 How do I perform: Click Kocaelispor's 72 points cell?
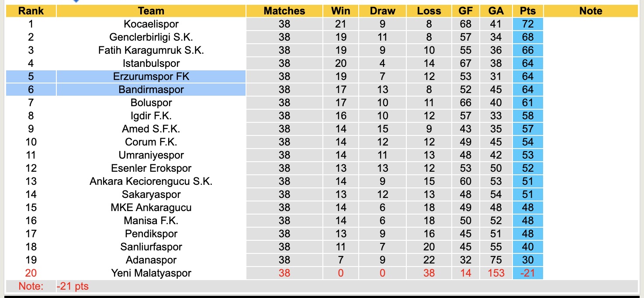[x=528, y=24]
